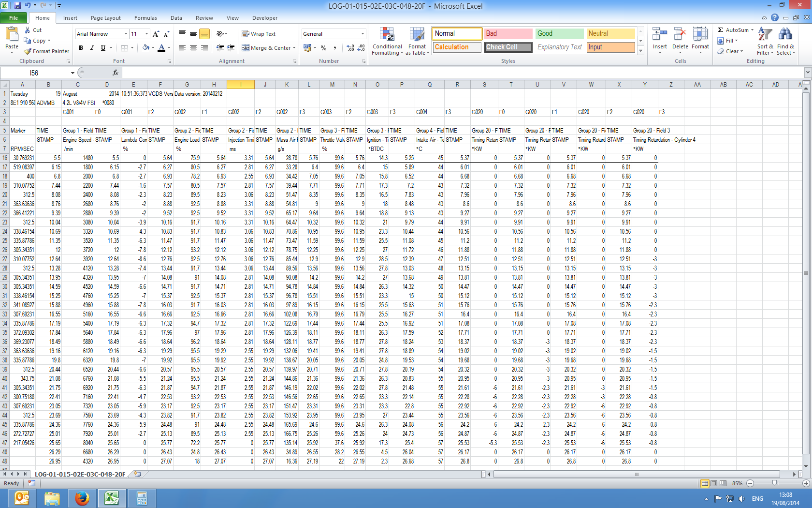This screenshot has width=812, height=508.
Task: Switch to Page Break Preview in status bar
Action: pyautogui.click(x=723, y=483)
